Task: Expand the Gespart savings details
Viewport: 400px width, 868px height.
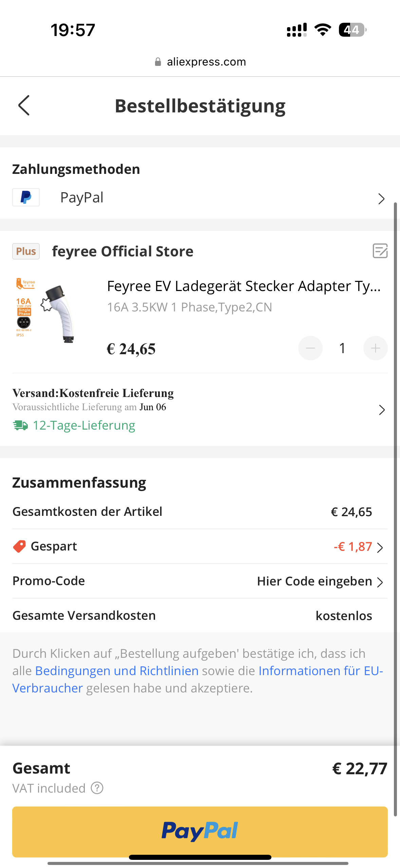Action: point(380,547)
